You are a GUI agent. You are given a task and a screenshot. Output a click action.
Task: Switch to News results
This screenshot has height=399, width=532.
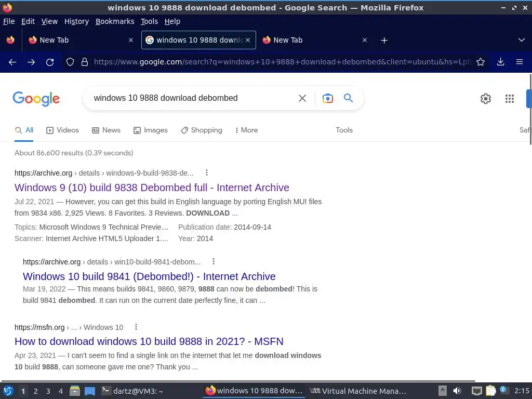(106, 130)
